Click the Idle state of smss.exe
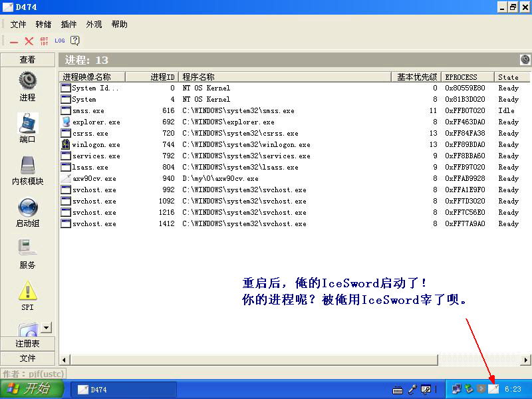The height and width of the screenshot is (399, 532). click(506, 110)
